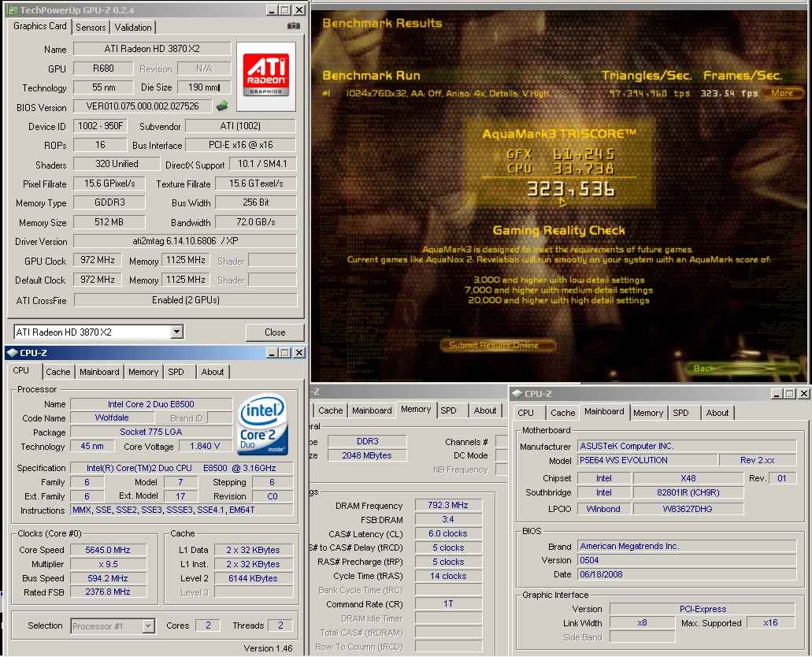The image size is (812, 657).
Task: Click the ATI CrossFire Enabled (2 GPUs) field
Action: (x=185, y=300)
